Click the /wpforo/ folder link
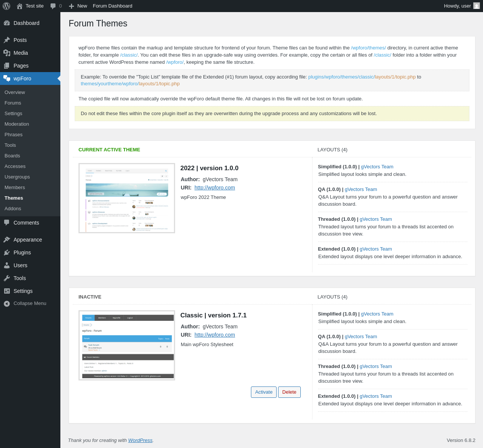Image resolution: width=483 pixels, height=448 pixels. tap(175, 62)
